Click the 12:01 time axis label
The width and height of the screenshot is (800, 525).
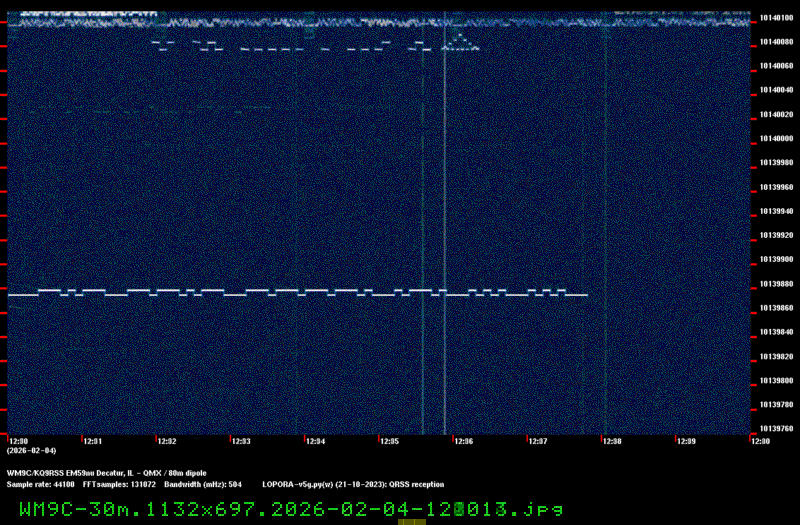coord(91,441)
